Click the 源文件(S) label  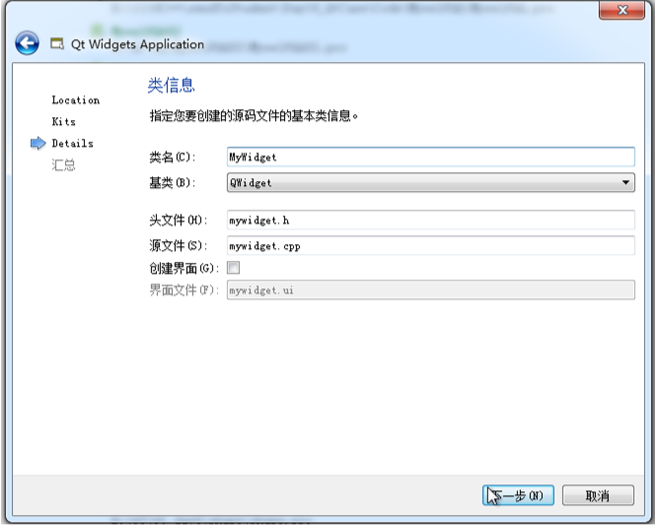[x=178, y=246]
